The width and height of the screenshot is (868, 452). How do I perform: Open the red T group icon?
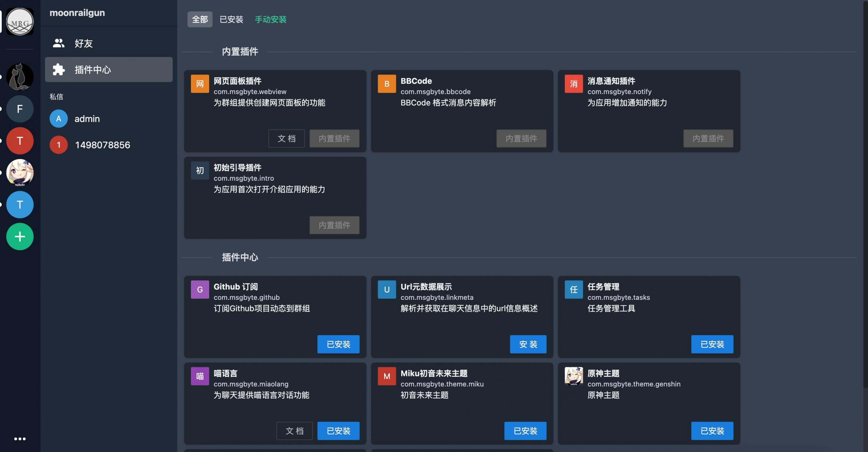(20, 141)
